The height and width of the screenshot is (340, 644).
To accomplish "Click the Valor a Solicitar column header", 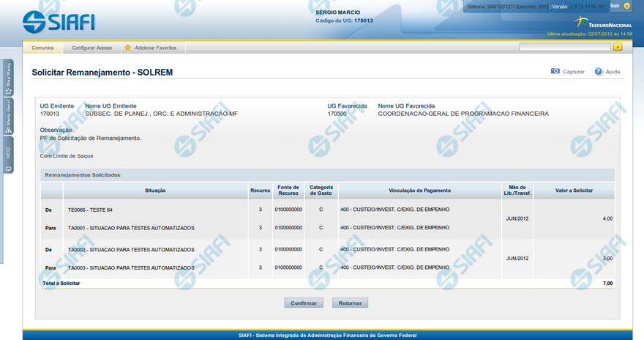I will [x=573, y=191].
